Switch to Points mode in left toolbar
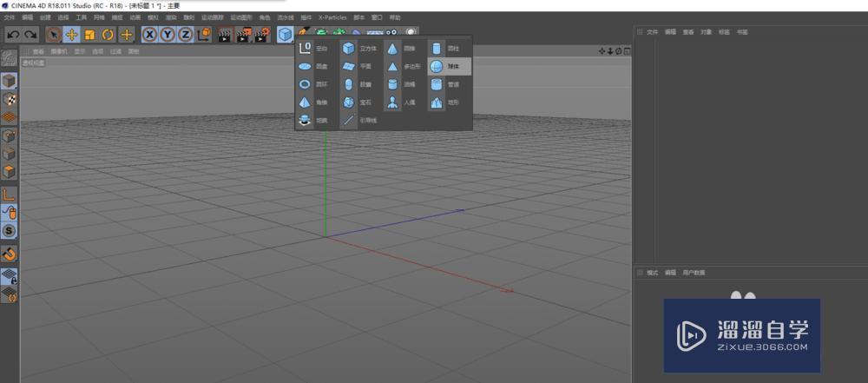868x383 pixels. pyautogui.click(x=9, y=135)
